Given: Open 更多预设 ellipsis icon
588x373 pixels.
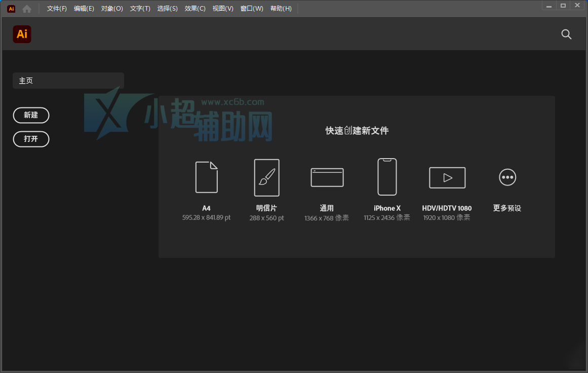Looking at the screenshot, I should pyautogui.click(x=507, y=177).
